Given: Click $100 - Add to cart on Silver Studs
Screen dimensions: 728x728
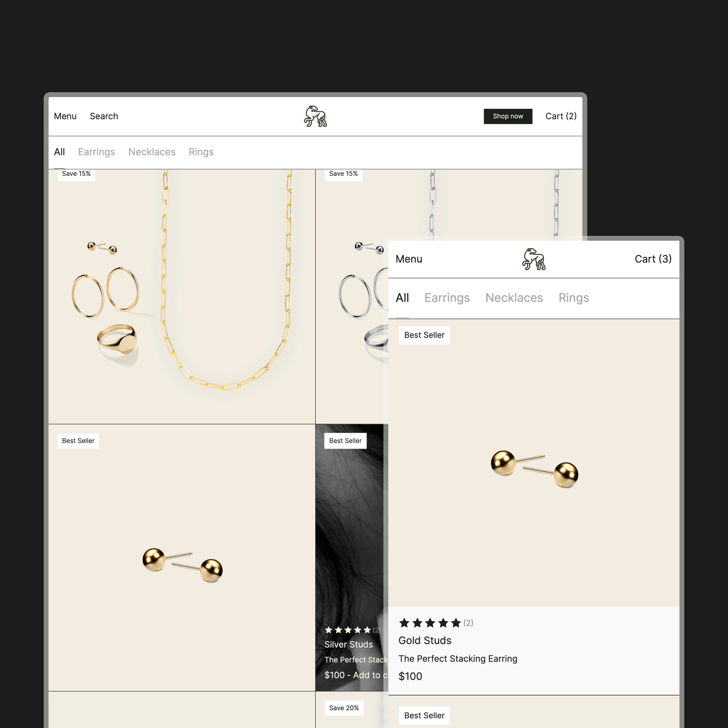Looking at the screenshot, I should tap(356, 675).
